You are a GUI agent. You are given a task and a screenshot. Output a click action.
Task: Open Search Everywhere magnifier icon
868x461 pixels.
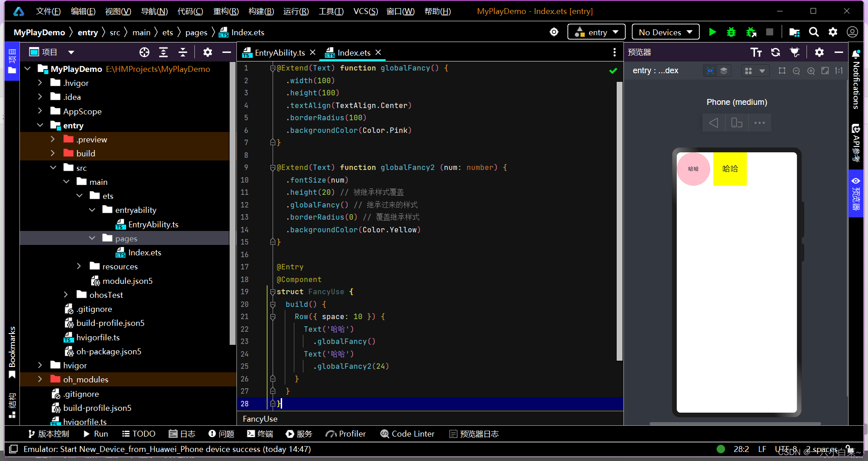pos(814,32)
